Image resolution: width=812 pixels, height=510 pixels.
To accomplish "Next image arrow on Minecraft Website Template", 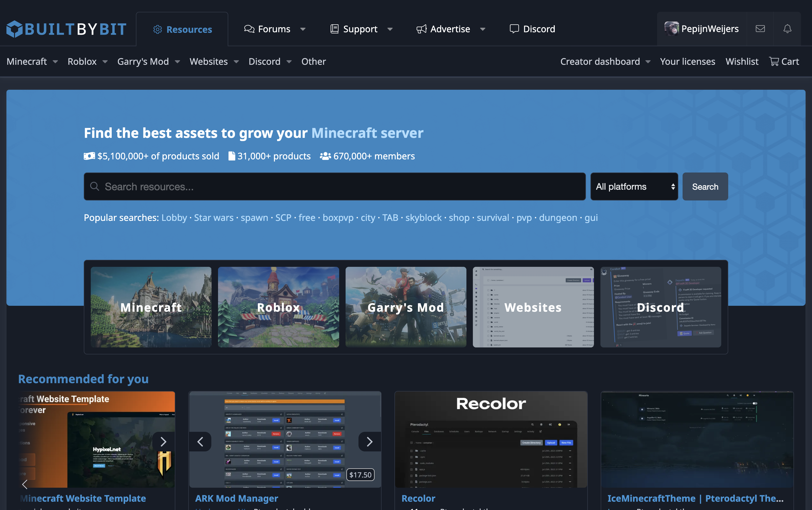I will coord(164,441).
